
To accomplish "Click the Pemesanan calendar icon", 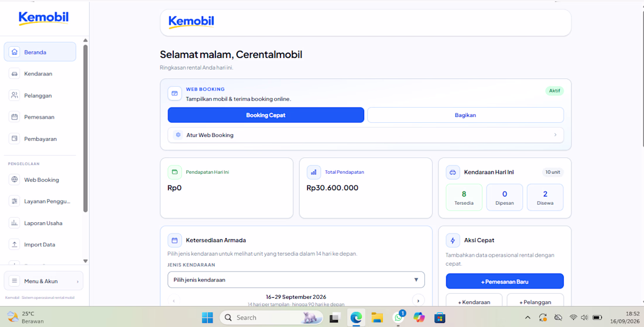I will (15, 117).
